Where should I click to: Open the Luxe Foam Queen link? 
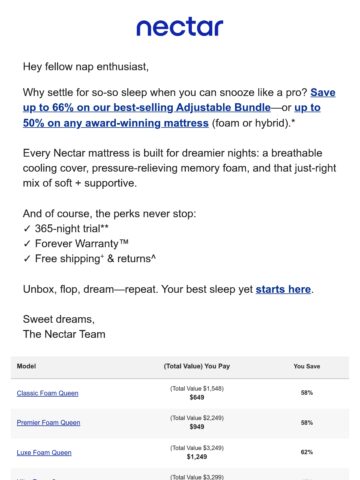(x=44, y=452)
